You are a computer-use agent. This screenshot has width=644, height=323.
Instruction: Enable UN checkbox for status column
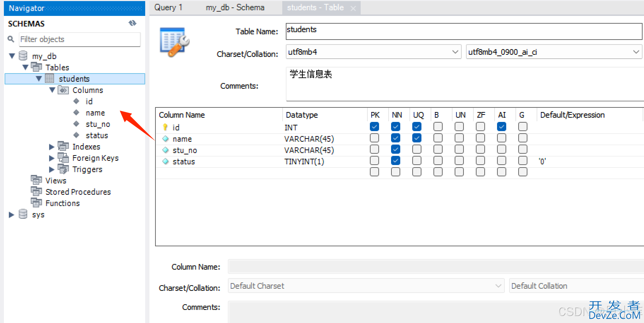point(459,160)
